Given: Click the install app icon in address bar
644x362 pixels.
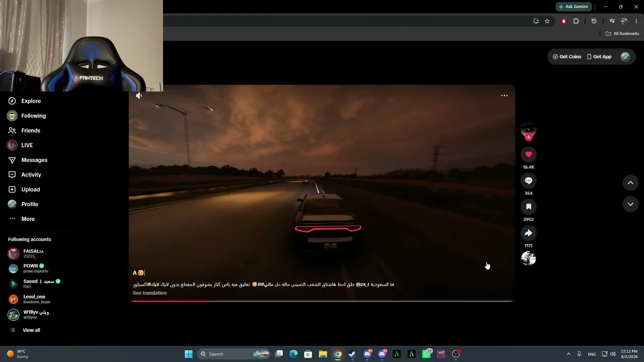Looking at the screenshot, I should [x=536, y=21].
